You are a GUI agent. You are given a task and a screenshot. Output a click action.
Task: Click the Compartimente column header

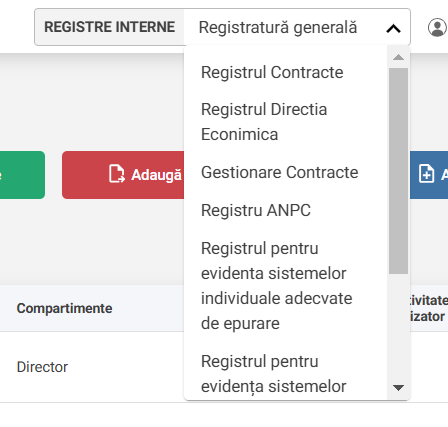click(64, 308)
